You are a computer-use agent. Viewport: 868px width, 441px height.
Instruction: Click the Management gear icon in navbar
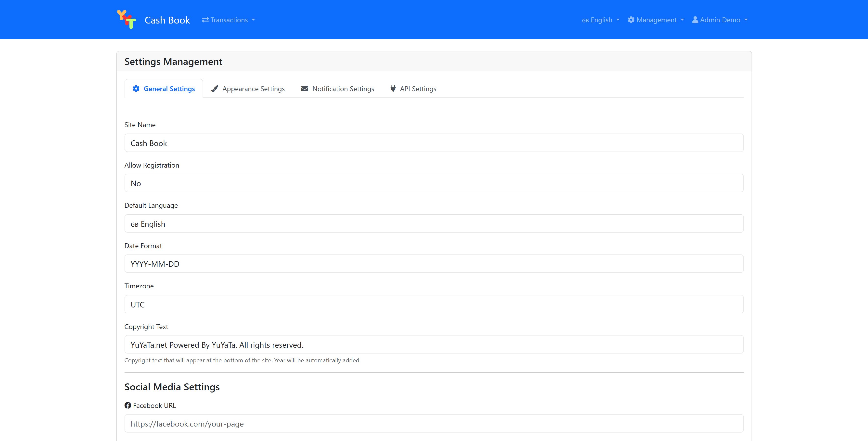point(631,20)
